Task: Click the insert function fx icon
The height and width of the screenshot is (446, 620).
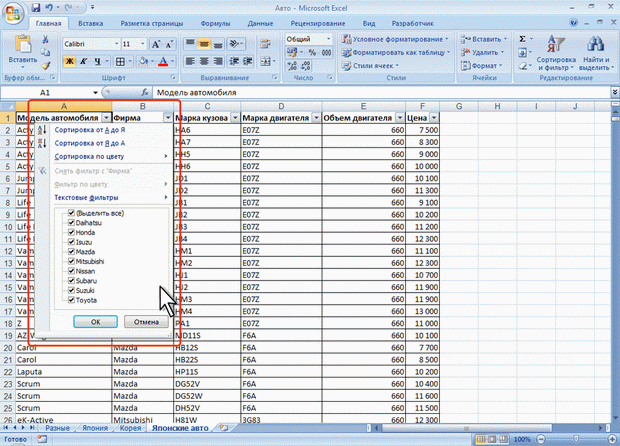Action: coord(145,93)
